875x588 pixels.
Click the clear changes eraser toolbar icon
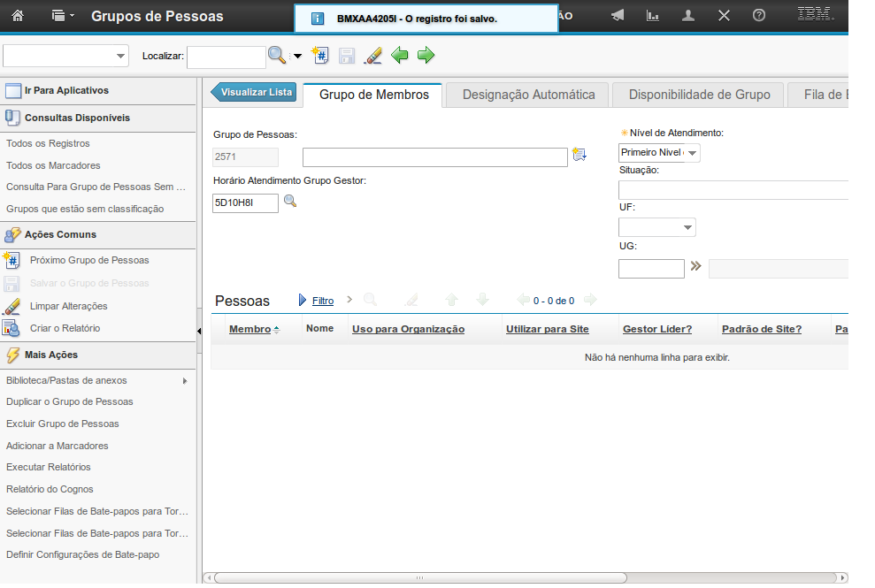372,56
